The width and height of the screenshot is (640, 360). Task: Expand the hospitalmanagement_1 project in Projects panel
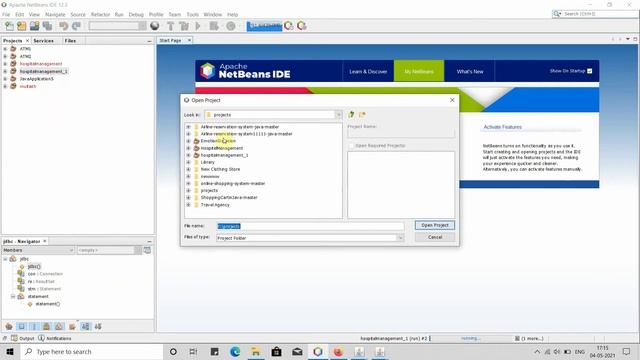pyautogui.click(x=5, y=71)
